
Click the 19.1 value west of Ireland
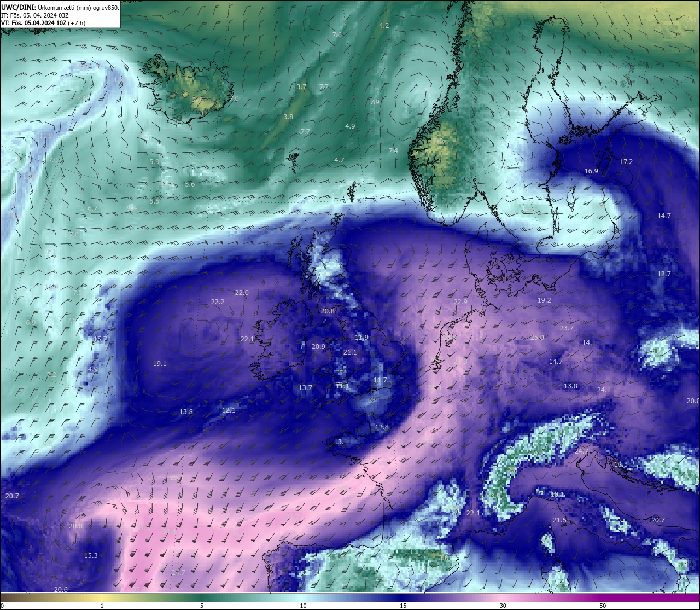pos(160,364)
